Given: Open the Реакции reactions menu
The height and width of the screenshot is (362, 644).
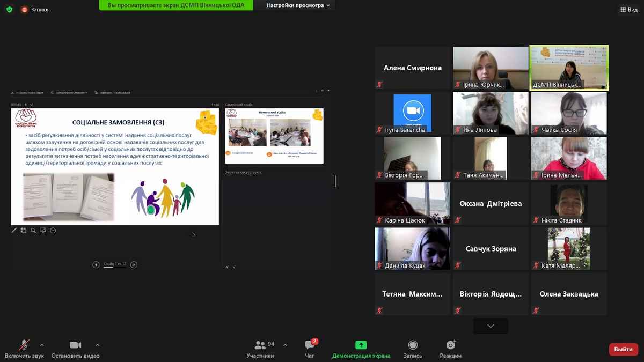Looking at the screenshot, I should pos(451,349).
